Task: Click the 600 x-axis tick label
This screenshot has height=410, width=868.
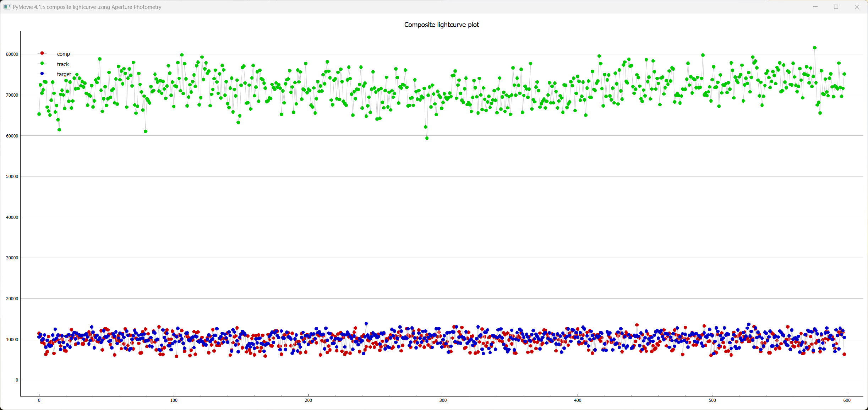Action: 847,400
